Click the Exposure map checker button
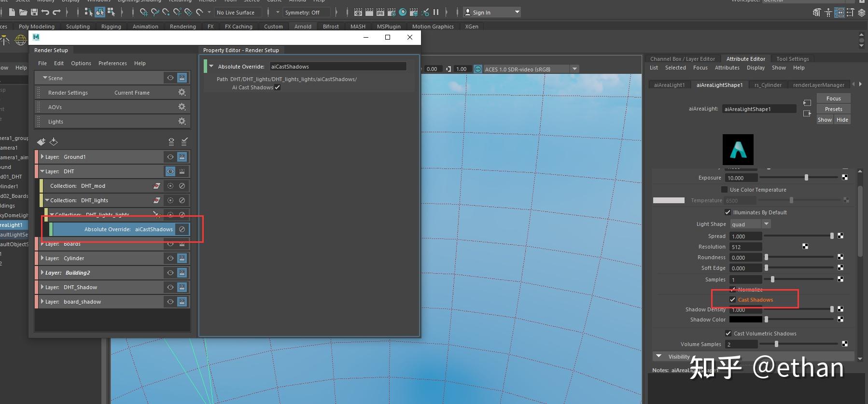This screenshot has height=404, width=868. [845, 178]
